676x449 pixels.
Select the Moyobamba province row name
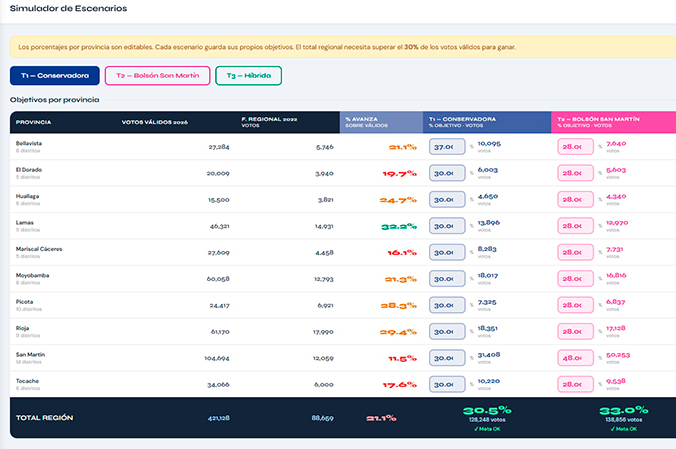[32, 275]
